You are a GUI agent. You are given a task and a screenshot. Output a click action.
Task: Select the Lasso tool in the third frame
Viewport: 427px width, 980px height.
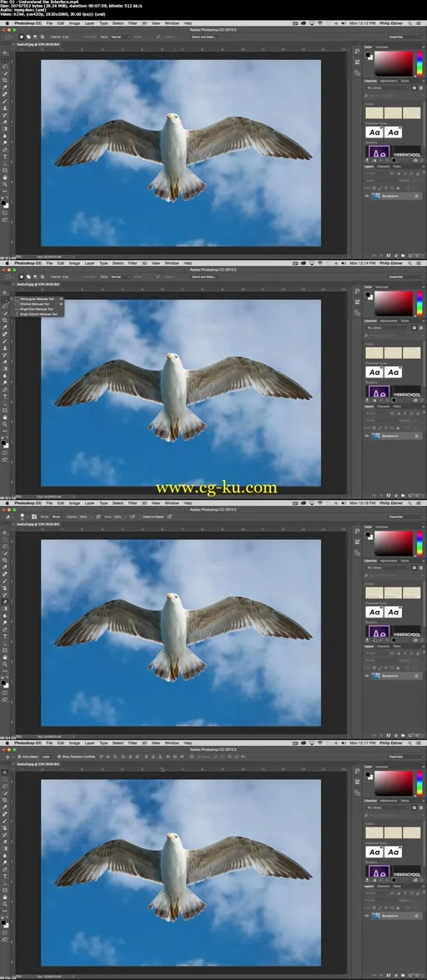(4, 547)
